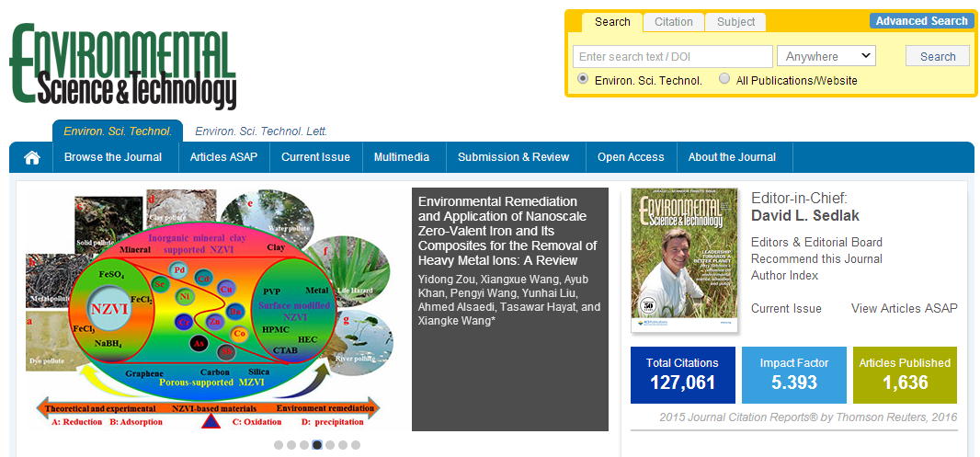Go to the home icon in navigation bar
The width and height of the screenshot is (980, 457).
point(32,157)
